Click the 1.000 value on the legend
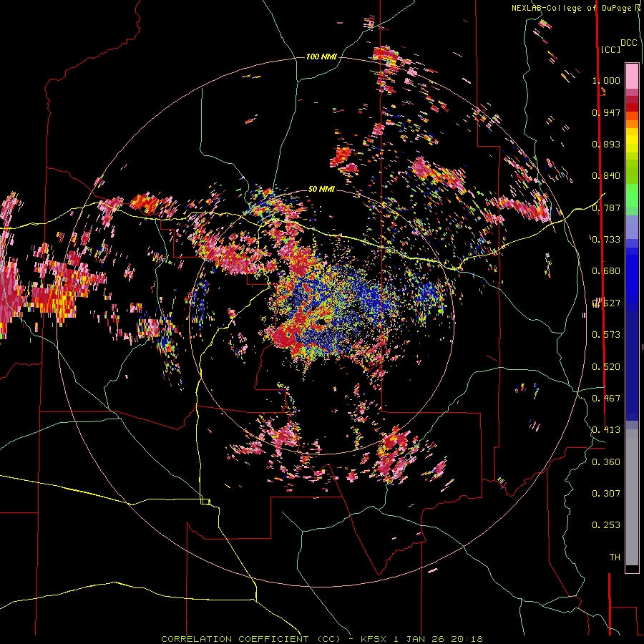The image size is (644, 644). click(x=606, y=80)
